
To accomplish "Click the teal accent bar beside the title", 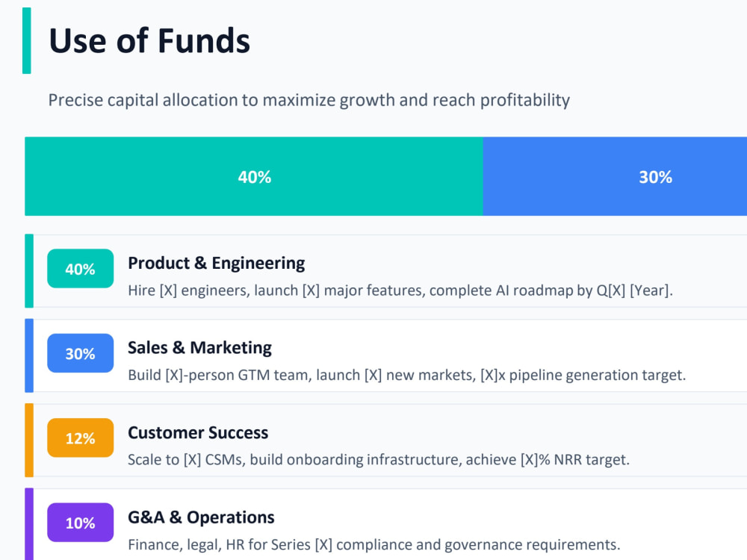I will 27,40.
